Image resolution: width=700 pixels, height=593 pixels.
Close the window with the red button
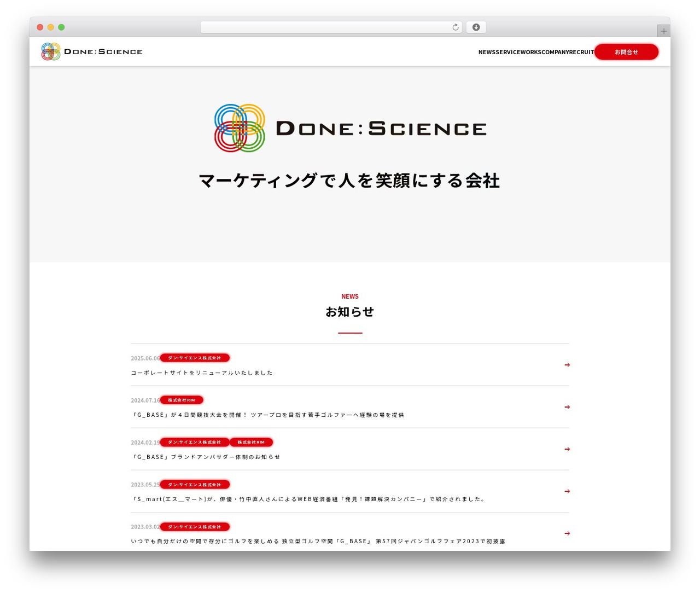(x=40, y=27)
